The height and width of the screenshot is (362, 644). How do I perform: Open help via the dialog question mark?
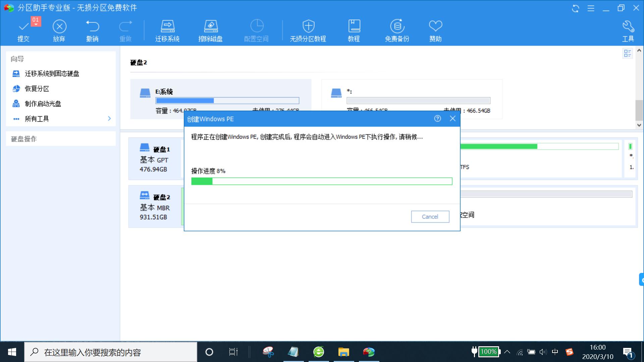pyautogui.click(x=437, y=119)
